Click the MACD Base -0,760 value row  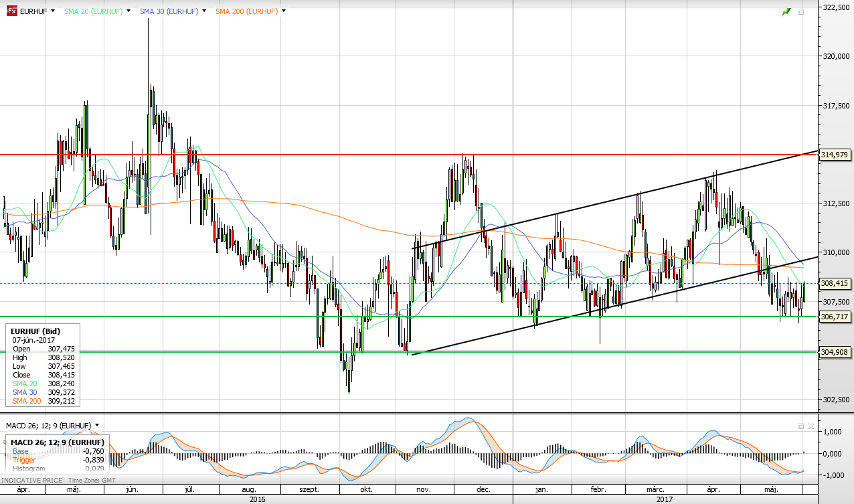tap(57, 451)
